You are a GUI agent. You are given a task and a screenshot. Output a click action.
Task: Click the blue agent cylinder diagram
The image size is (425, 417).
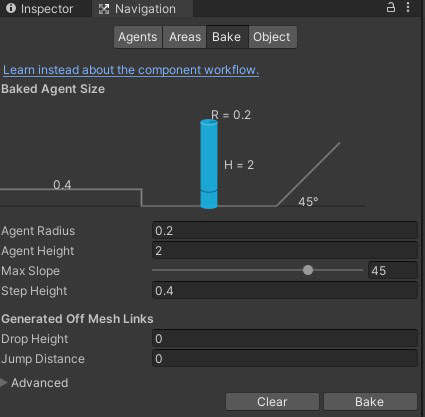coord(209,164)
